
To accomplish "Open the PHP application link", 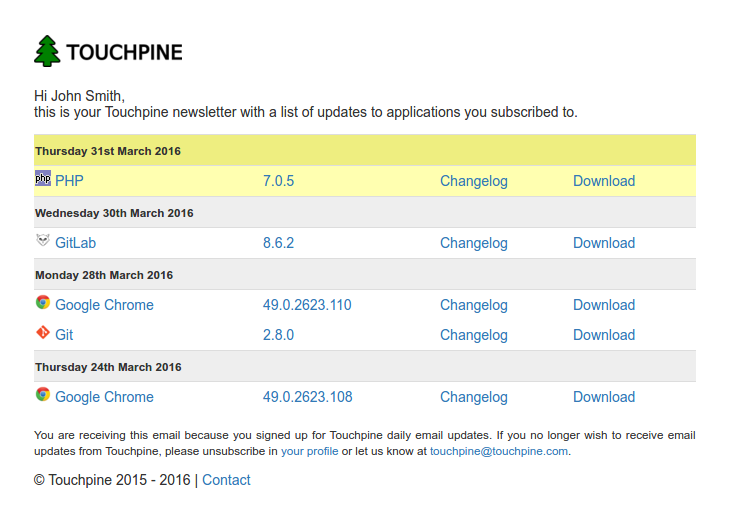I will tap(69, 181).
